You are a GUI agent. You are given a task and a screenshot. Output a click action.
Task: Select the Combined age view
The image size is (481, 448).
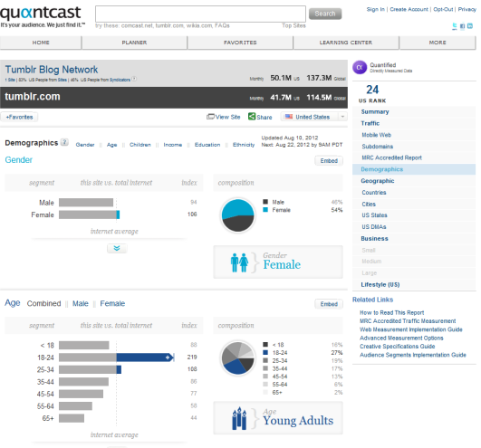(x=43, y=303)
